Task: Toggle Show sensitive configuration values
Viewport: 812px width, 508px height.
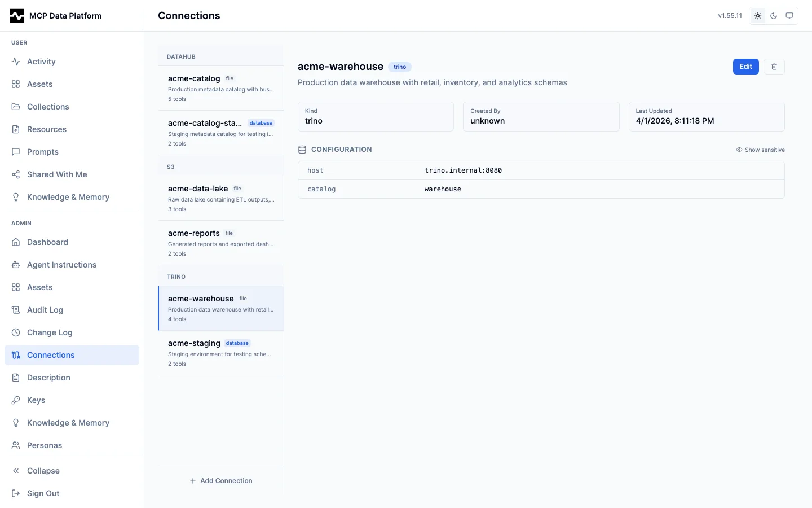Action: [x=760, y=150]
